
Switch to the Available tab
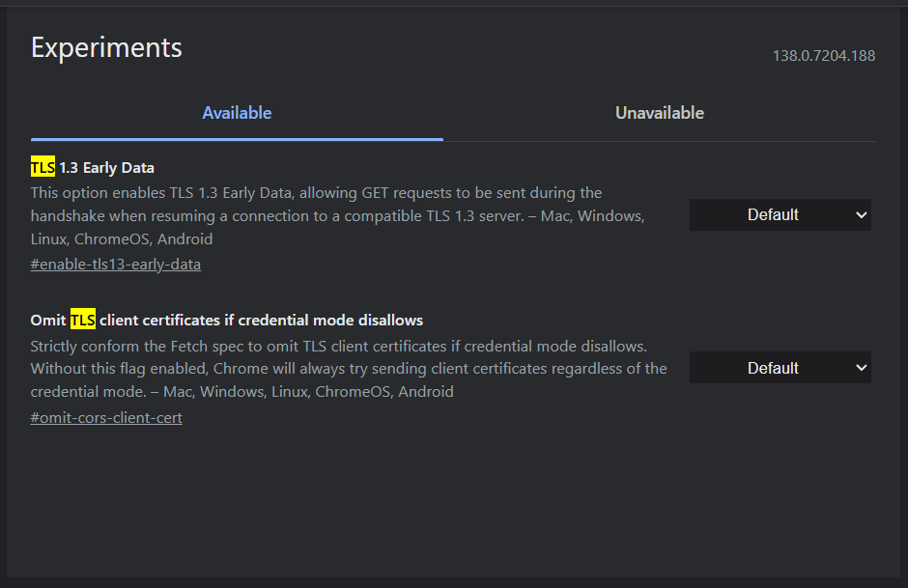click(x=237, y=113)
